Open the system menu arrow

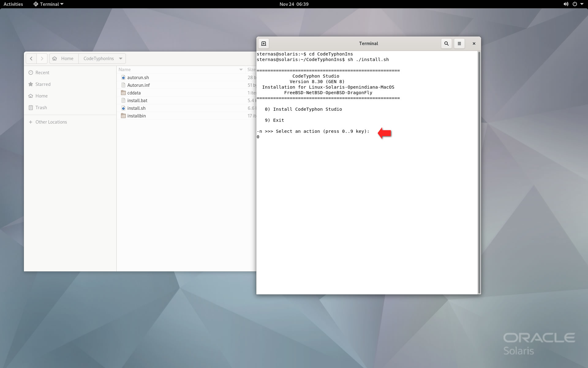pos(582,4)
